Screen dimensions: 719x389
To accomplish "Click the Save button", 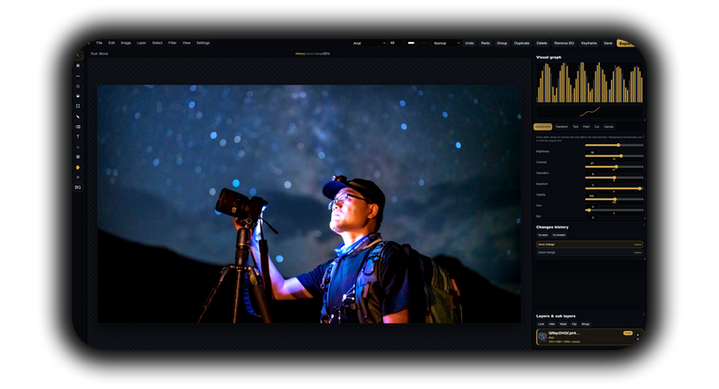I will coord(608,43).
